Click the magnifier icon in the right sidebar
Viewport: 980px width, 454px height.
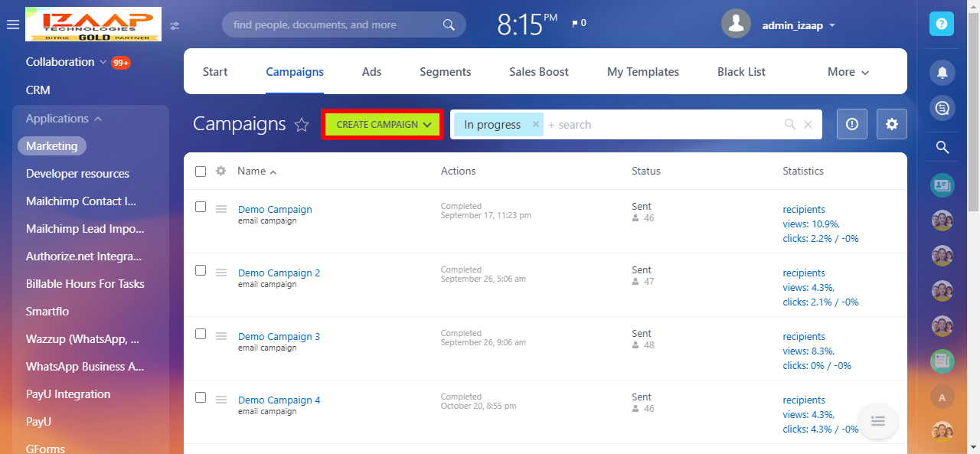coord(942,147)
